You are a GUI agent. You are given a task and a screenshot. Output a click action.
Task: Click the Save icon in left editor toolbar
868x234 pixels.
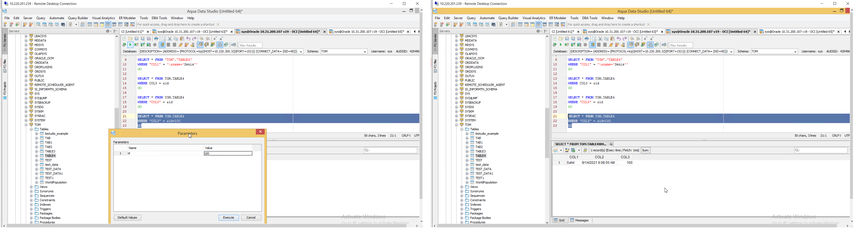pos(136,39)
